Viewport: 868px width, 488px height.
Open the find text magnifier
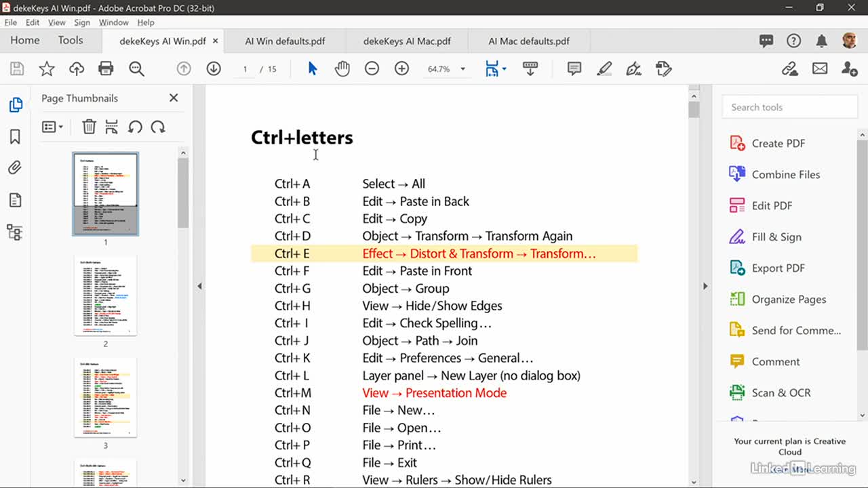(136, 68)
